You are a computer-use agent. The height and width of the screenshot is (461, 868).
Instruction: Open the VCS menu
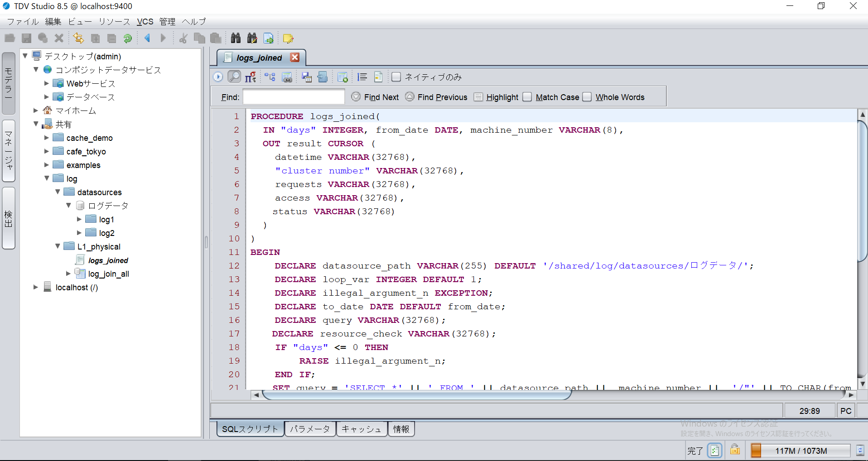[x=145, y=21]
